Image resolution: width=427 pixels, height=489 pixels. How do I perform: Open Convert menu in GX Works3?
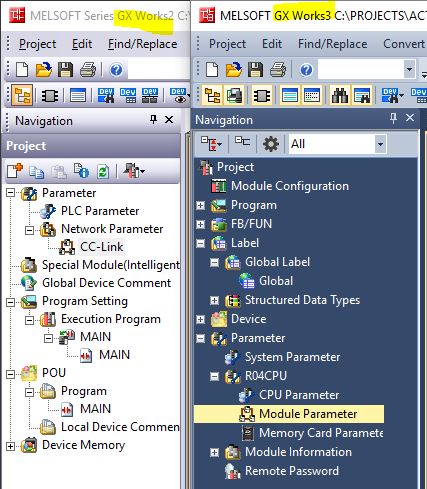pos(404,44)
